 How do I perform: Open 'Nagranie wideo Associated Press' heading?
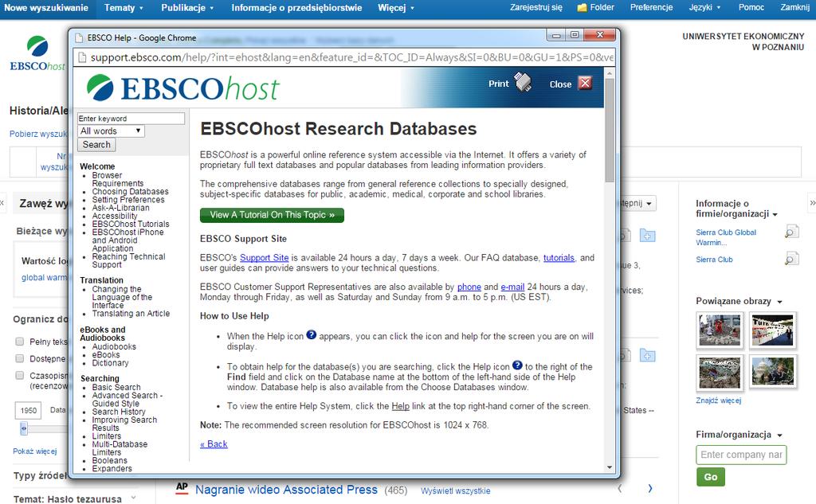click(286, 490)
